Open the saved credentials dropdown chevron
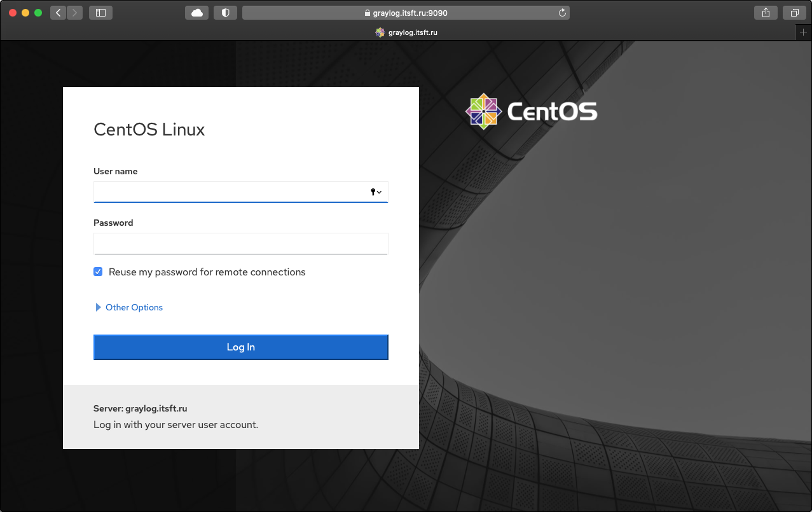Screen dimensions: 812x512 pyautogui.click(x=380, y=191)
